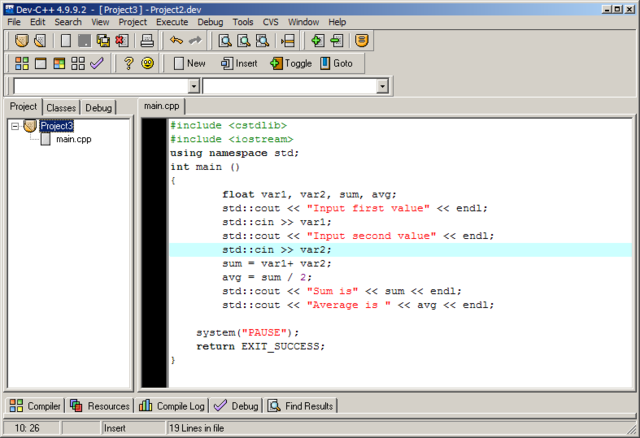Click the Go to Line toolbar icon
The width and height of the screenshot is (640, 438).
pos(288,40)
